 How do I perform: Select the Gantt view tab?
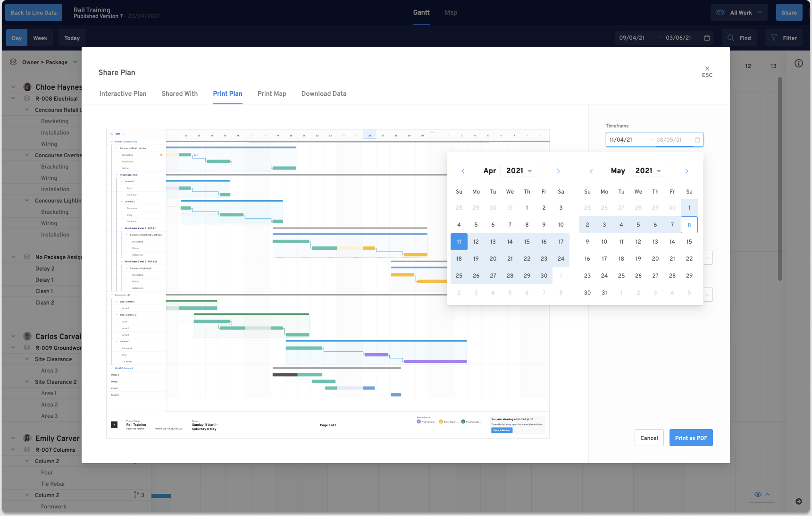[421, 12]
